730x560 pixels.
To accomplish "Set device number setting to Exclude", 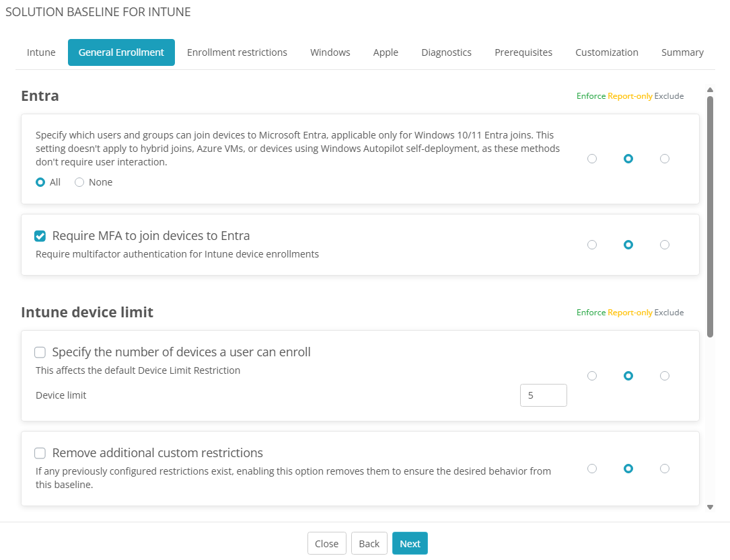I will tap(664, 376).
